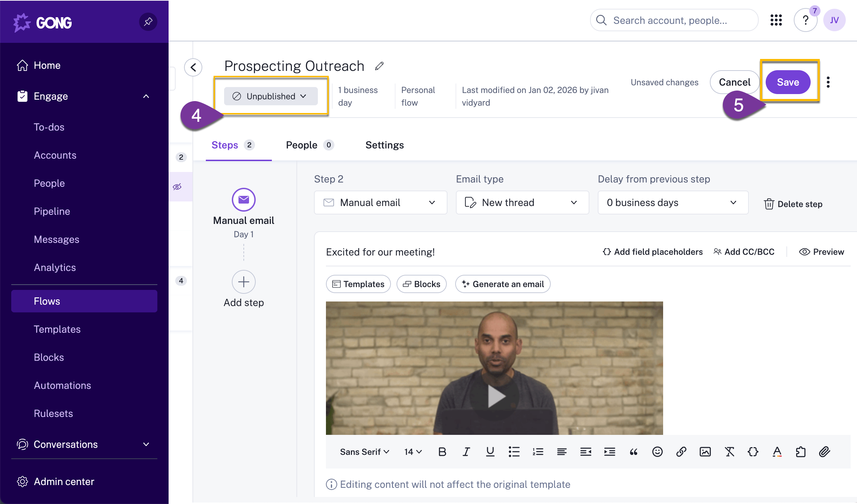The image size is (857, 504).
Task: Insert an emoji into the email
Action: click(x=657, y=452)
